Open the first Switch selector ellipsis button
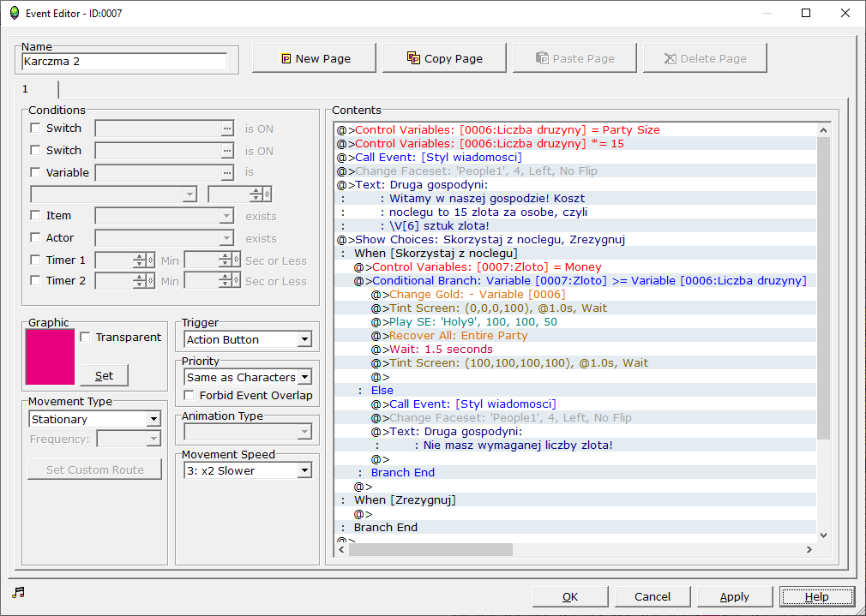The width and height of the screenshot is (866, 616). [x=227, y=128]
